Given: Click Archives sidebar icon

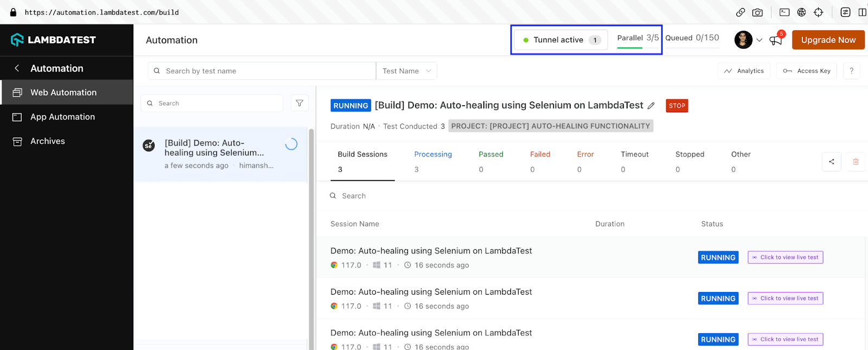Looking at the screenshot, I should [17, 142].
